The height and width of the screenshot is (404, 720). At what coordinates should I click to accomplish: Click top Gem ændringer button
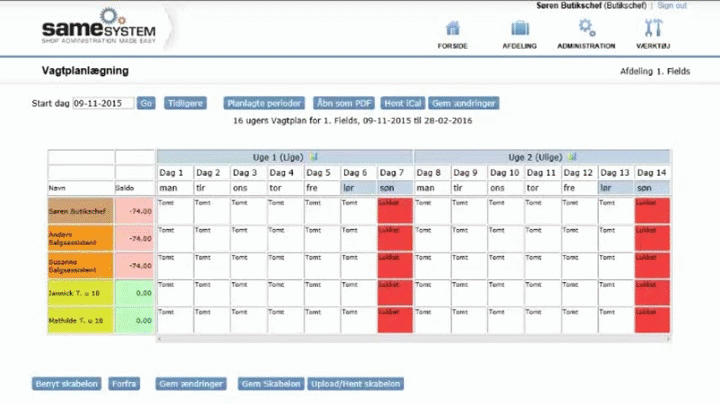pyautogui.click(x=464, y=103)
